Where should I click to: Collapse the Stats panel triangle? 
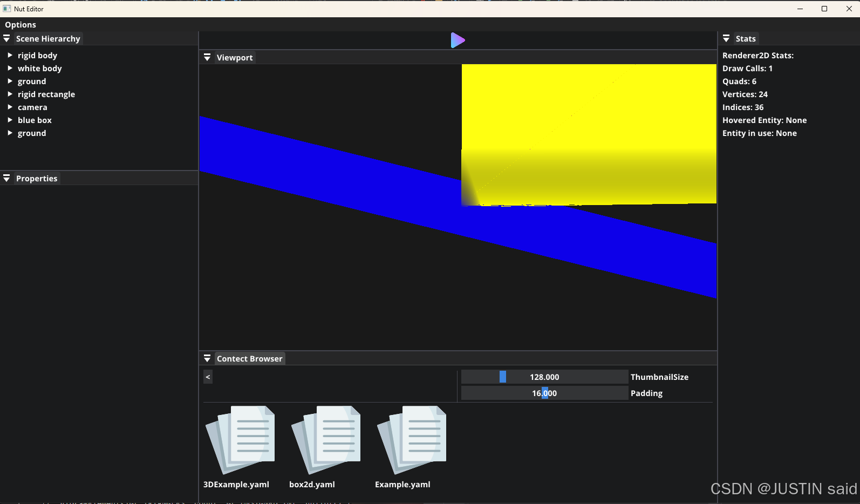tap(726, 39)
